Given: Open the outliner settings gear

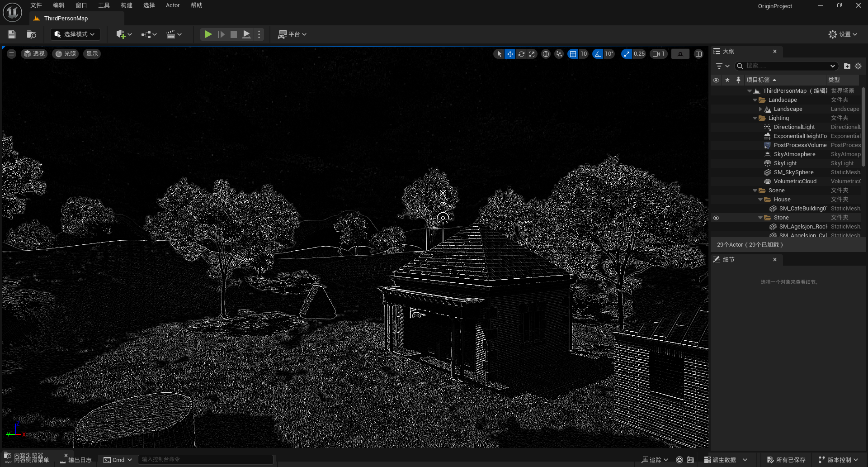Looking at the screenshot, I should [x=858, y=66].
